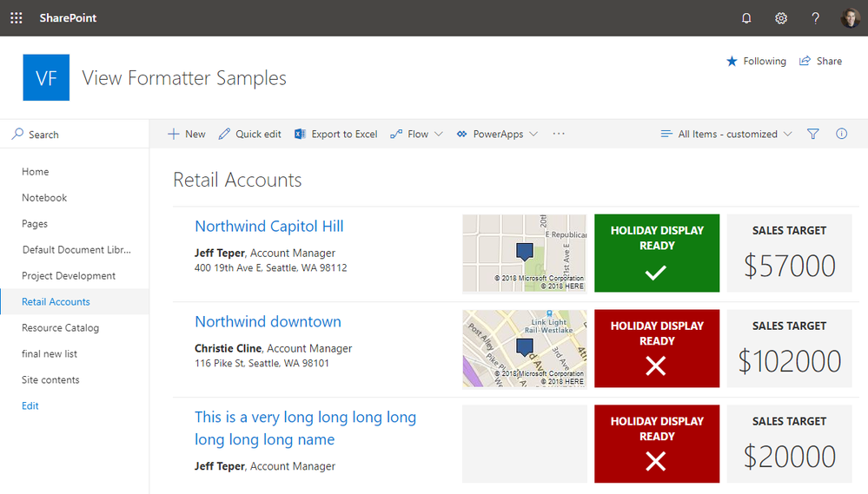Click the Northwind Capitol Hill map thumbnail

524,253
